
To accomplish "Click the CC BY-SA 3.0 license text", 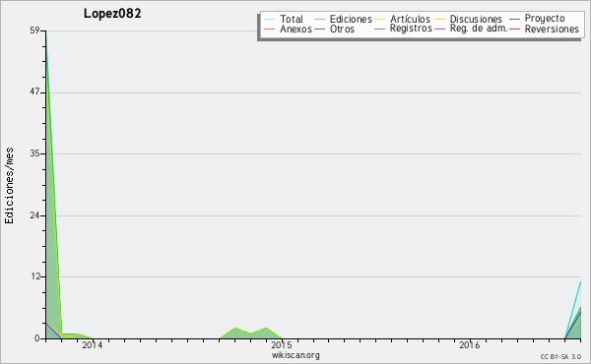I will (x=560, y=356).
